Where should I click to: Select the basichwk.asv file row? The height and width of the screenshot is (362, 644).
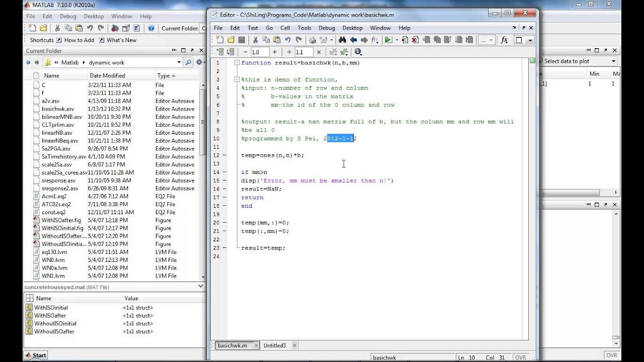click(113, 109)
